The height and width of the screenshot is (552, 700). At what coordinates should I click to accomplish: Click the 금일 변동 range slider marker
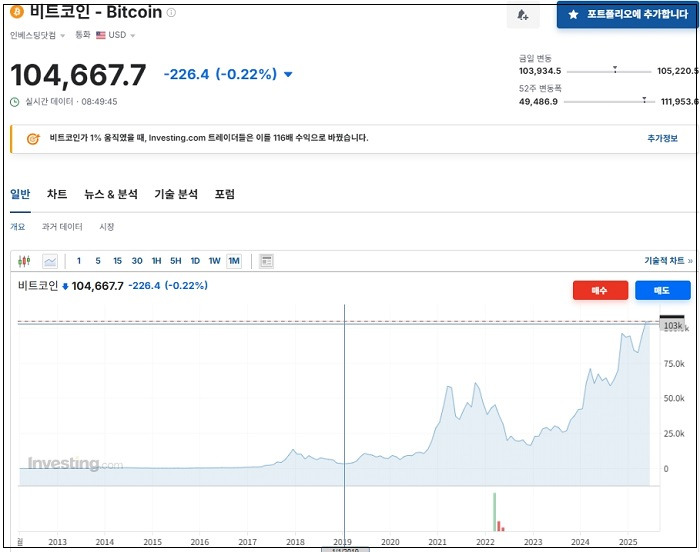[x=615, y=69]
